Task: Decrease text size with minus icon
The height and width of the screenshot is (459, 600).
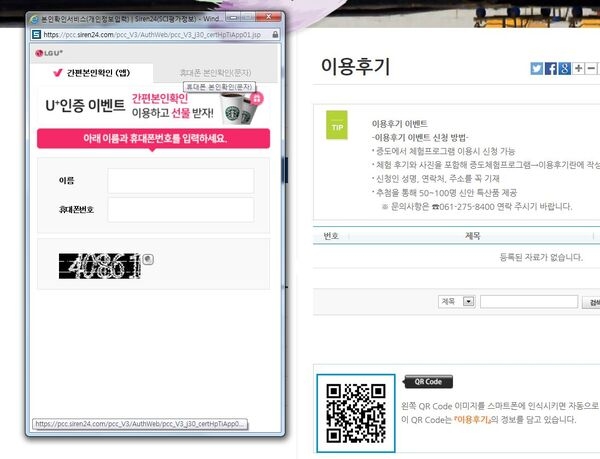Action: click(591, 68)
